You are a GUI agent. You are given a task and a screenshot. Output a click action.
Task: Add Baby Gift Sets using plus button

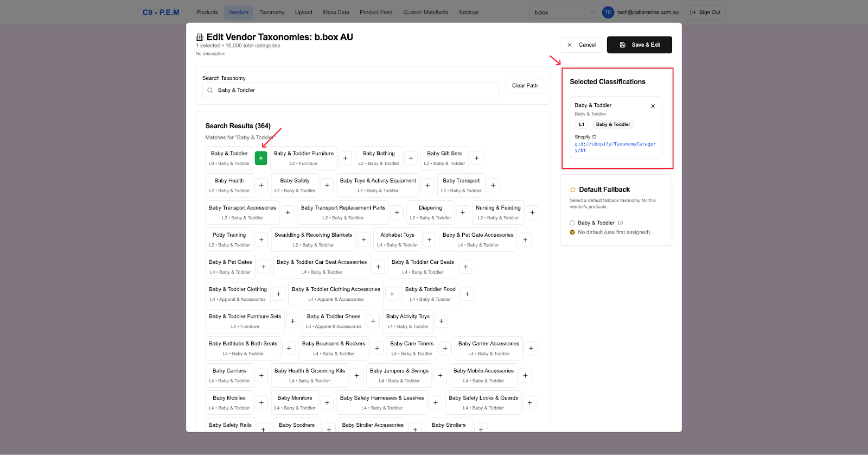(476, 158)
